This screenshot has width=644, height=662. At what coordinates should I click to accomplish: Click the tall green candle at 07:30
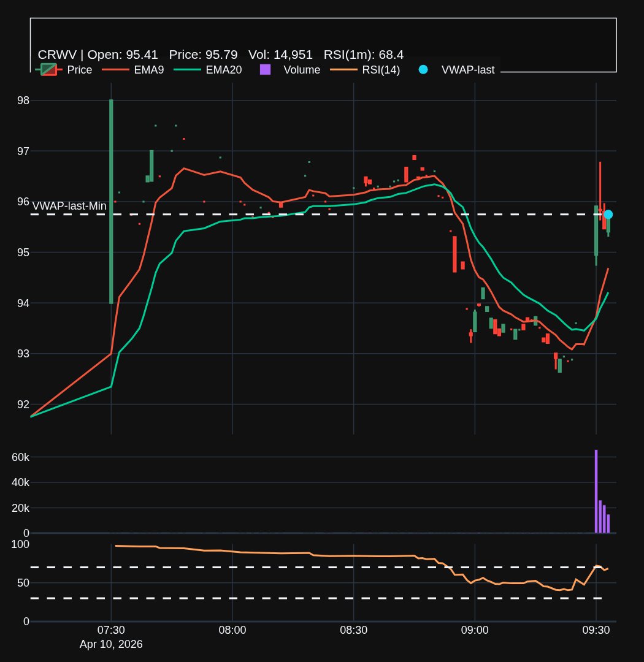(x=111, y=202)
